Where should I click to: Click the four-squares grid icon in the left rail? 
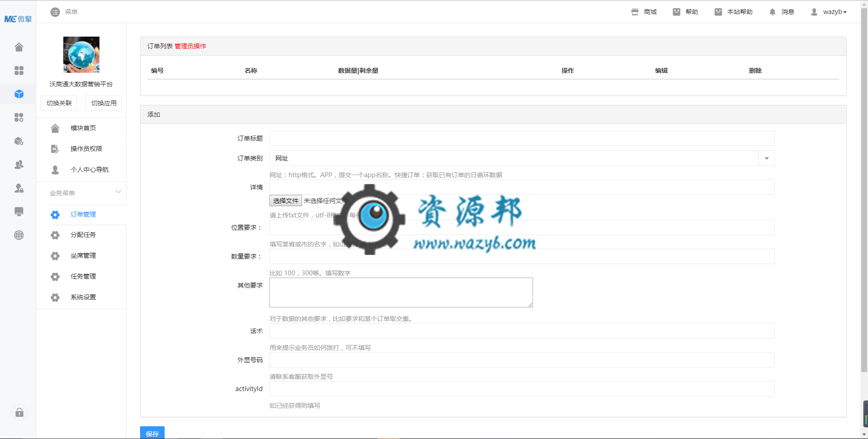[x=19, y=71]
